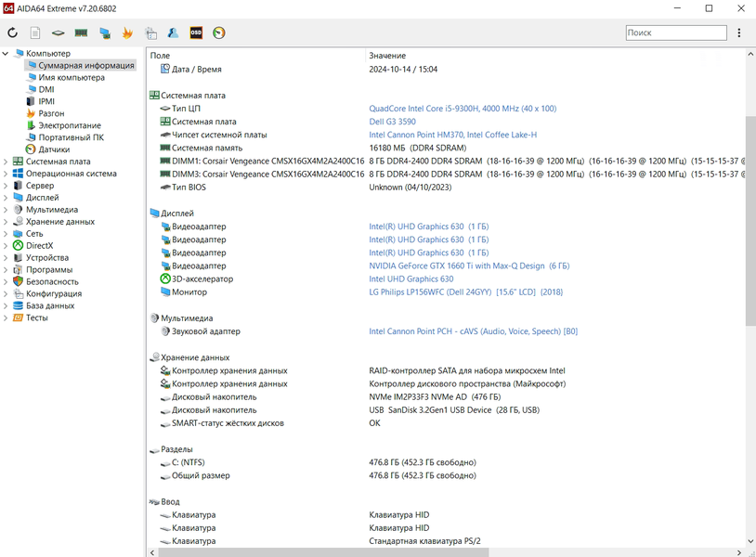
Task: Open the Разгон tree item
Action: (x=51, y=113)
